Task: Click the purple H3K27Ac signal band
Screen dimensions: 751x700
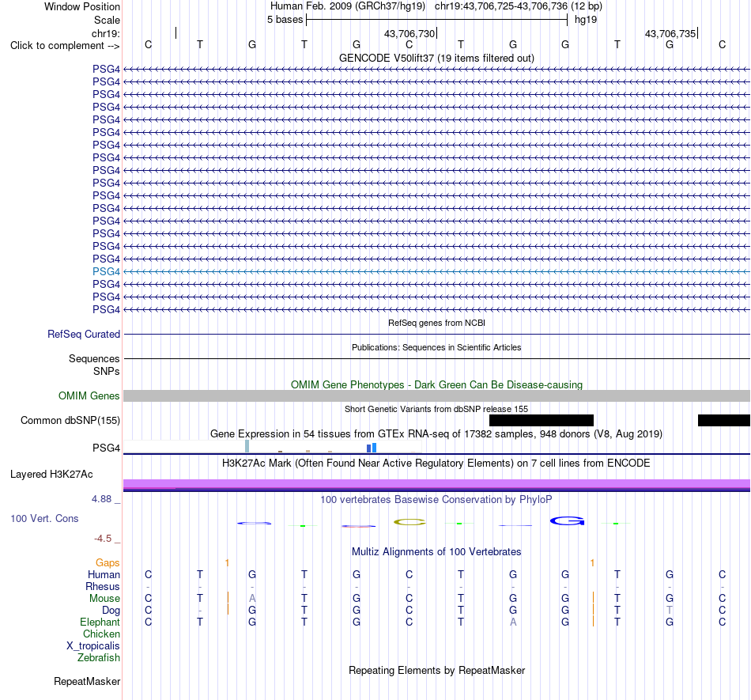Action: [x=437, y=483]
